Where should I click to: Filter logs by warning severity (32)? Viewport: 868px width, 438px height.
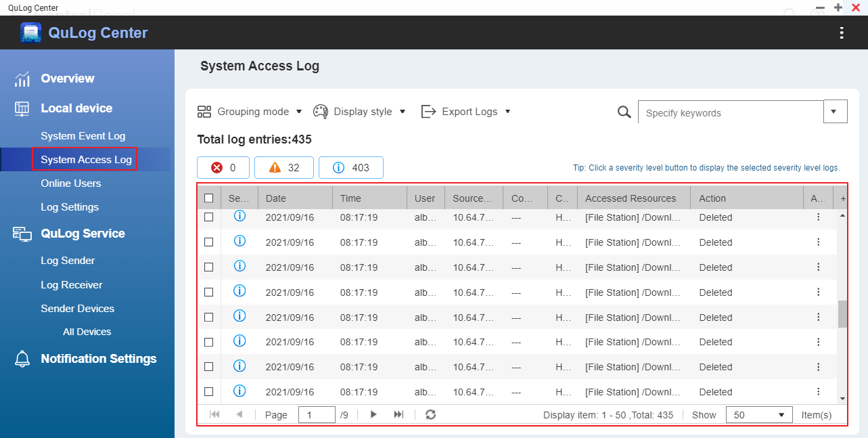pos(284,167)
